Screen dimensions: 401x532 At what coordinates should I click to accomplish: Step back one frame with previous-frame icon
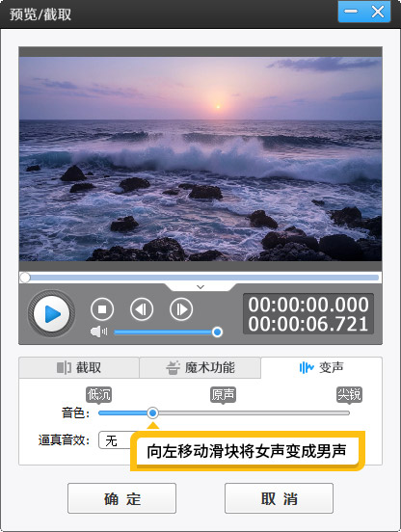[142, 309]
